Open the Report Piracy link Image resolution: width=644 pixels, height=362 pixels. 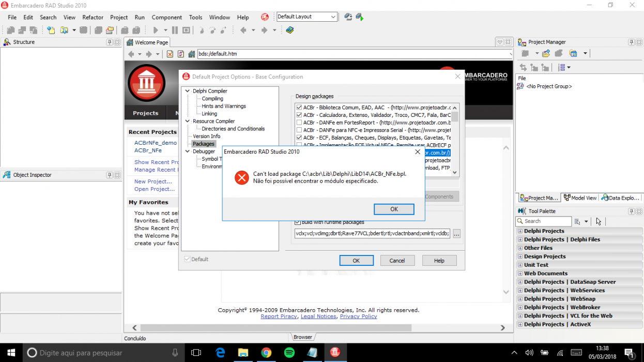279,316
